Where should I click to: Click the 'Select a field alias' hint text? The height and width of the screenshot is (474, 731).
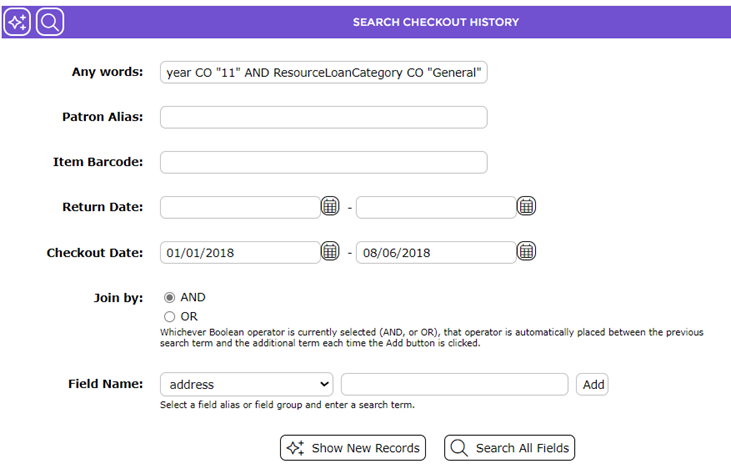point(287,405)
